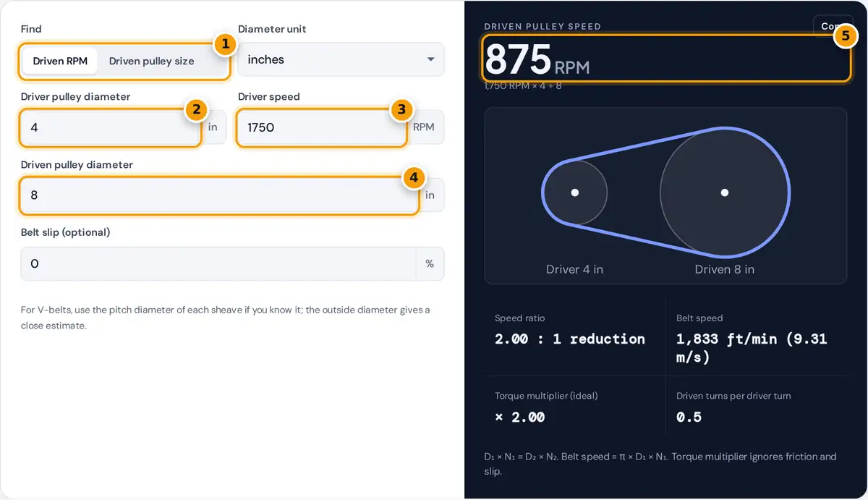Click the 2.00 : 1 reduction value
868x500 pixels.
click(x=570, y=339)
